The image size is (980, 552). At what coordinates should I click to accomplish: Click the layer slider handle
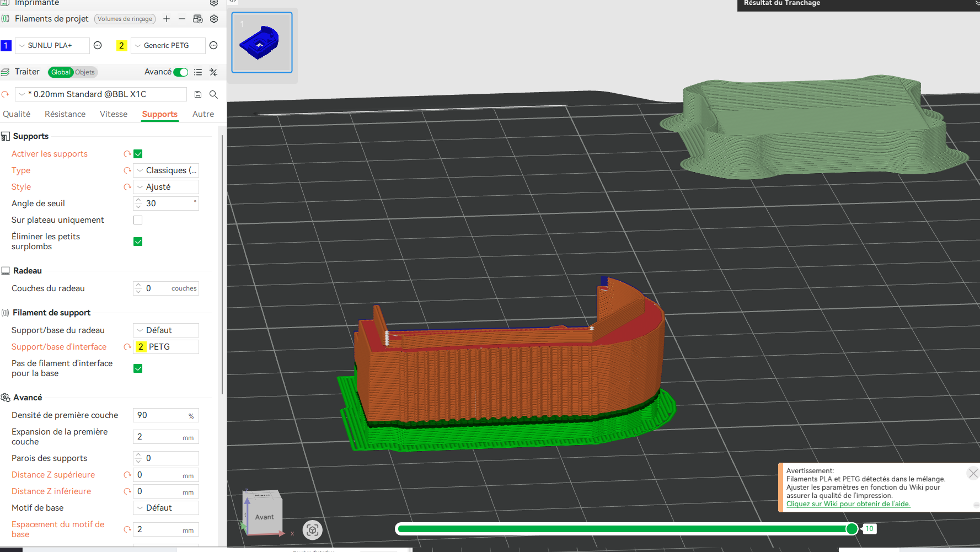coord(852,529)
